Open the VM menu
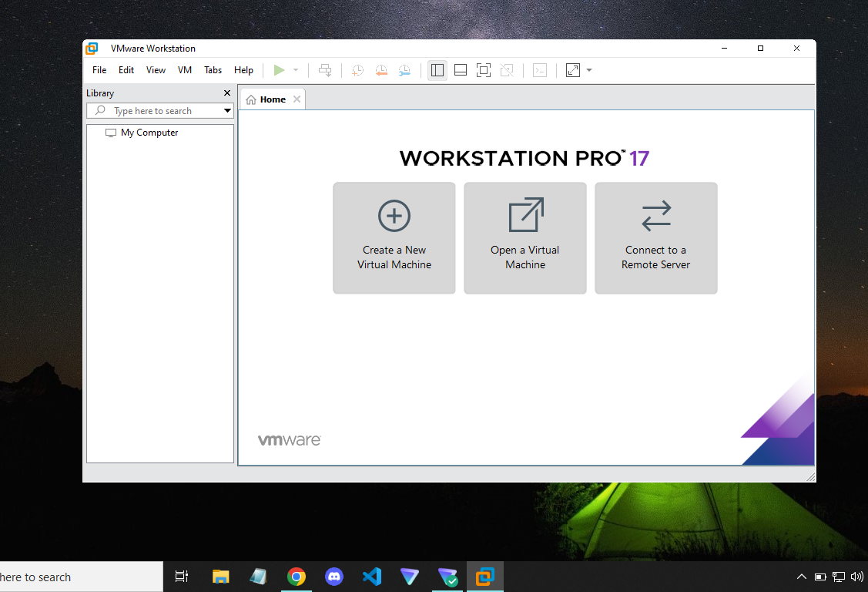Screen dimensions: 868x592 (x=184, y=69)
